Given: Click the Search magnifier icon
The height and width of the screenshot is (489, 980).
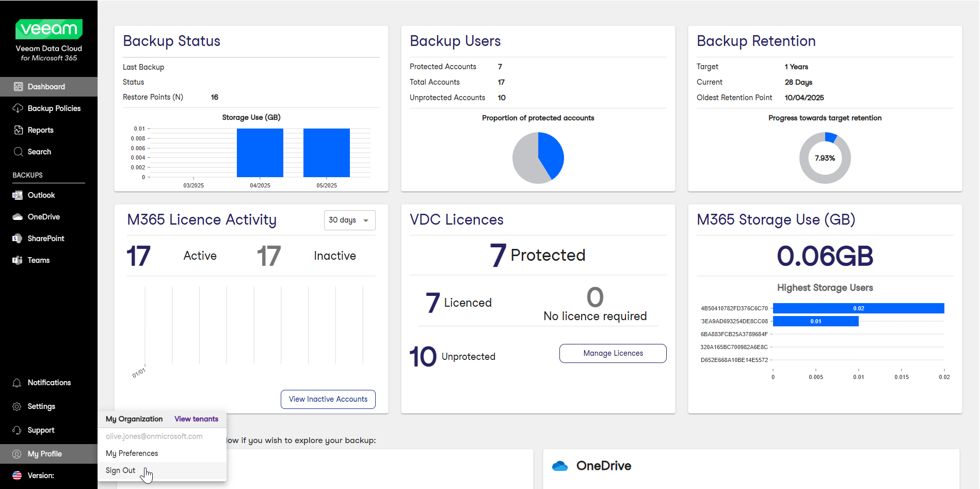Looking at the screenshot, I should pyautogui.click(x=18, y=152).
